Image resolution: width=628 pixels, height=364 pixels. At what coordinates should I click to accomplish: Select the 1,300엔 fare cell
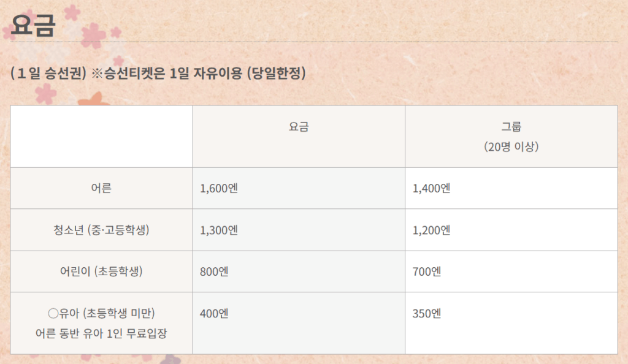point(219,230)
